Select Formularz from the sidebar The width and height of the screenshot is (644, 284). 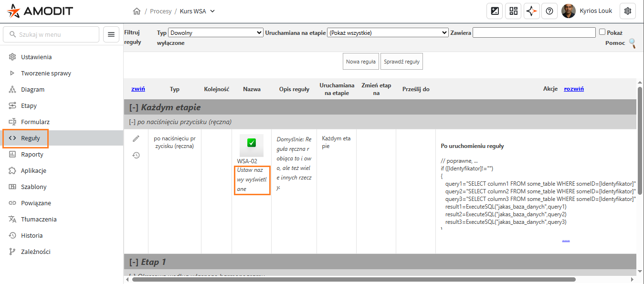click(x=35, y=122)
